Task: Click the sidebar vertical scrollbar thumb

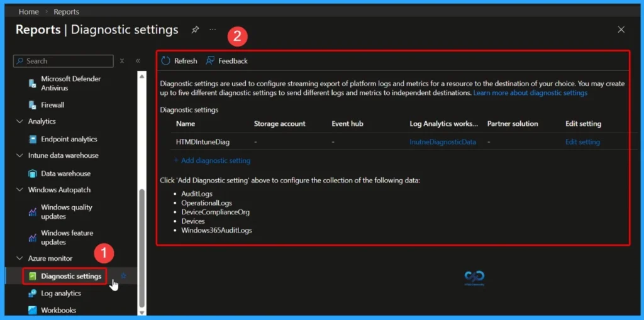Action: coord(142,248)
